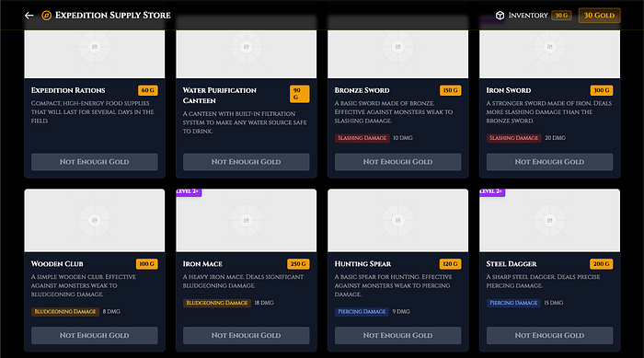
Task: Click the 30 G inventory badge
Action: (561, 16)
